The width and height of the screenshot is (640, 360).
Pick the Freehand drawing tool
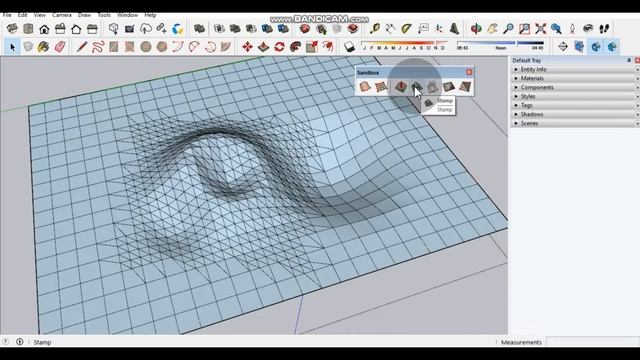(x=98, y=47)
